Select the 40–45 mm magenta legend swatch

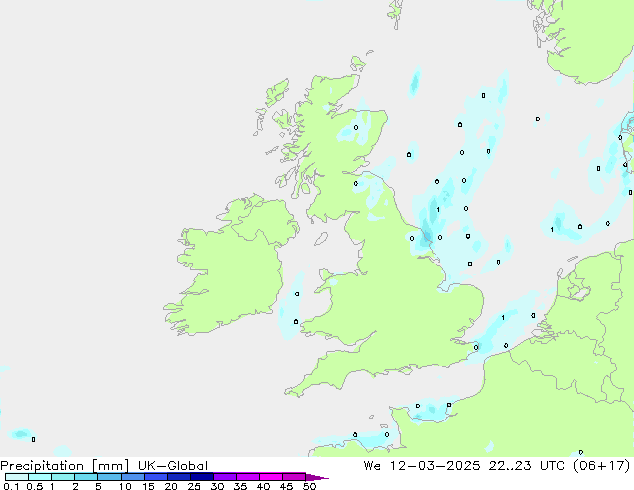tap(271, 477)
